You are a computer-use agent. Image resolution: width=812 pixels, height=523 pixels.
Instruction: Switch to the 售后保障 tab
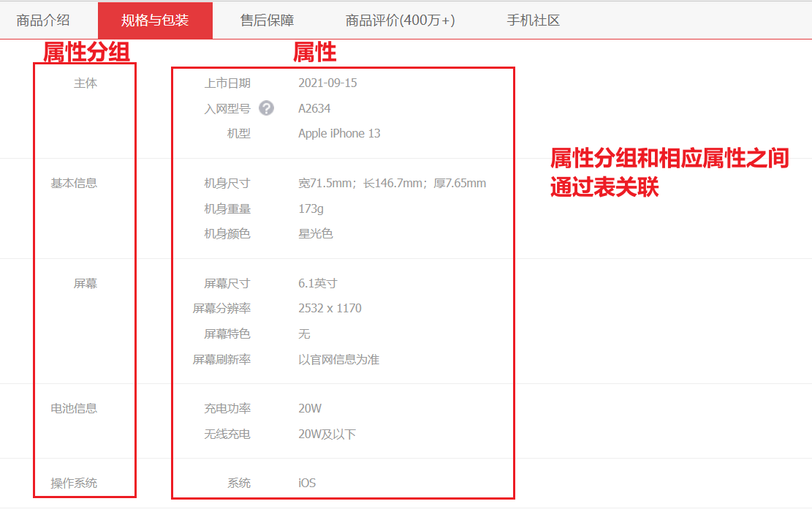click(267, 20)
